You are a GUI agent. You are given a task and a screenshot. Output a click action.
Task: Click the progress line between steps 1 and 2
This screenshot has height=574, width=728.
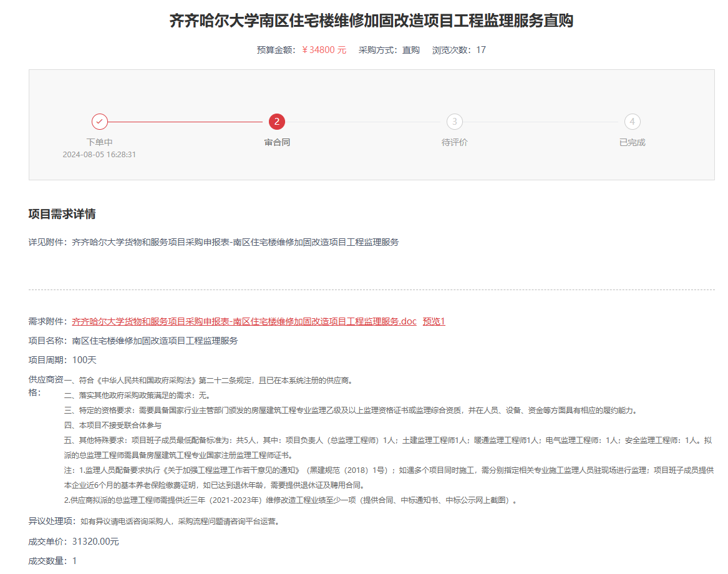click(187, 122)
